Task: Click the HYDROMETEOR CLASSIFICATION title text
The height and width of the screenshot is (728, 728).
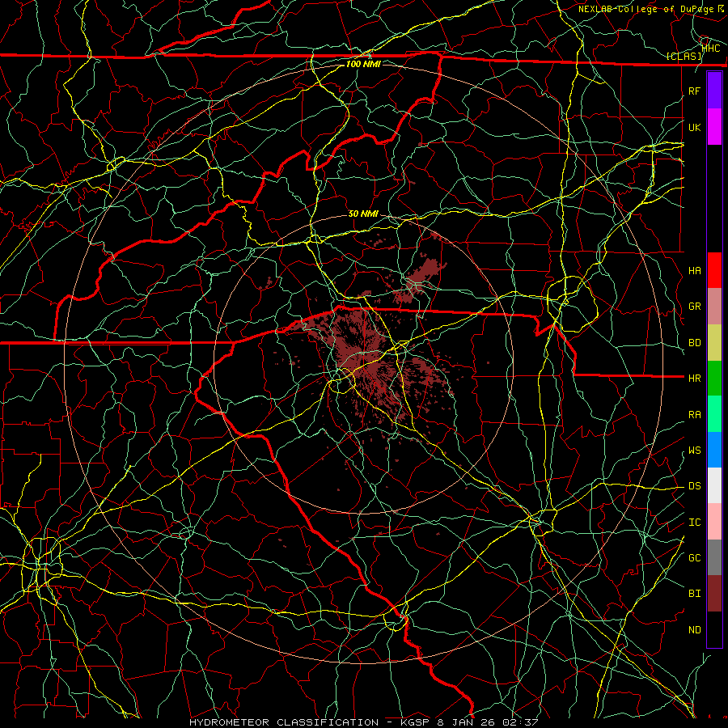Action: tap(284, 722)
